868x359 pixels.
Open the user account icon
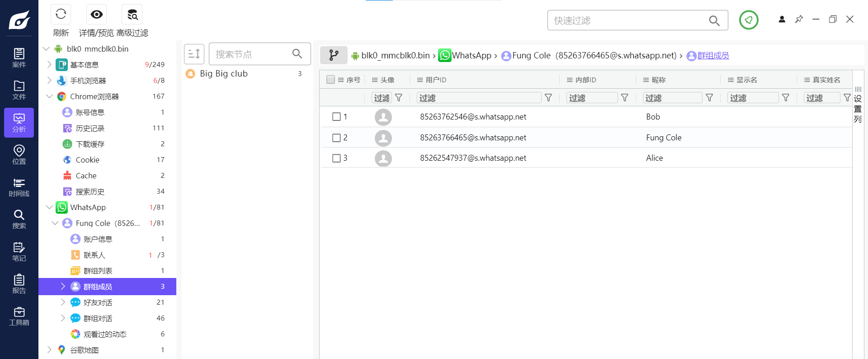click(x=782, y=19)
